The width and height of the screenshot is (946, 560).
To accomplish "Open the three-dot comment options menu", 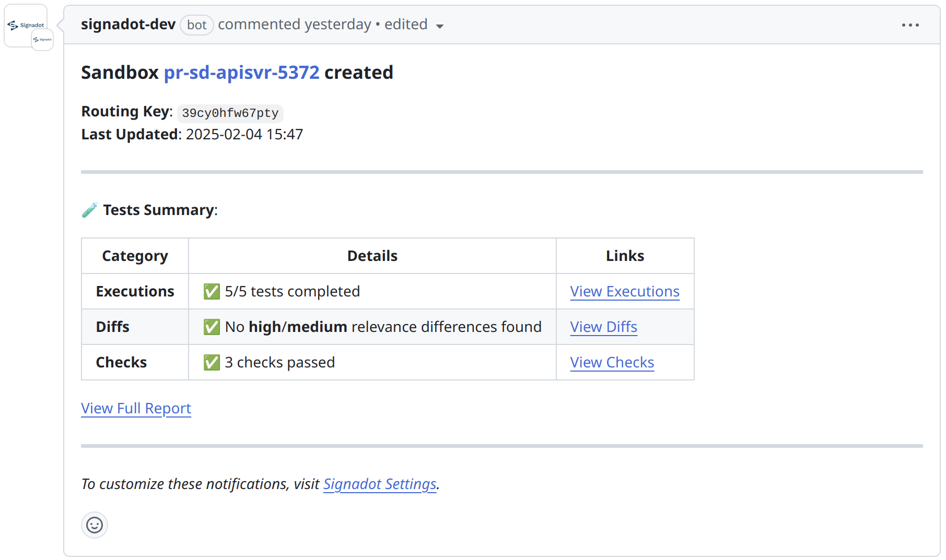I will pyautogui.click(x=910, y=25).
